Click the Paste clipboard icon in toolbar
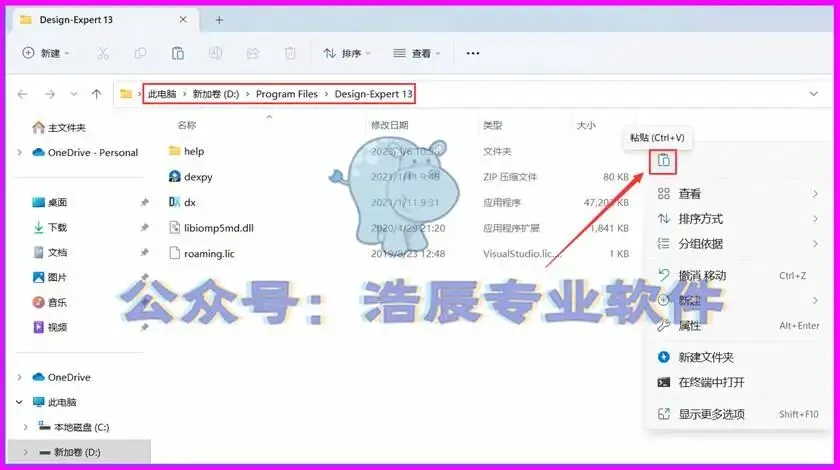Screen dimensions: 840x470 click(178, 53)
